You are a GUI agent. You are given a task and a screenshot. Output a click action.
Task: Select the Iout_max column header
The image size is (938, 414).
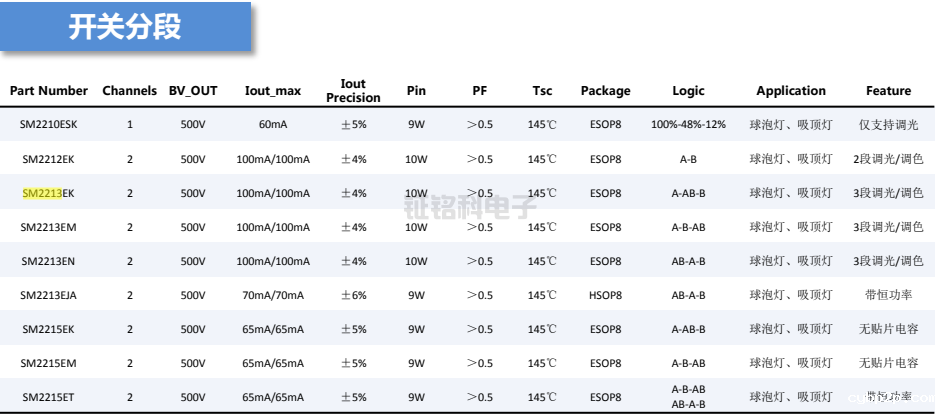[273, 91]
